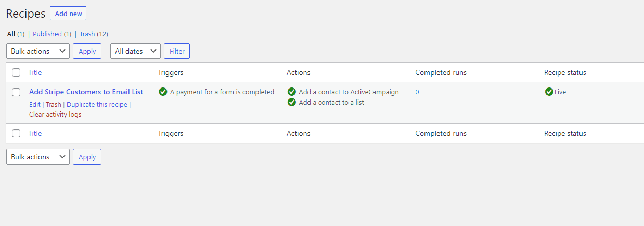Click Clear activity logs link
This screenshot has width=644, height=226.
55,115
